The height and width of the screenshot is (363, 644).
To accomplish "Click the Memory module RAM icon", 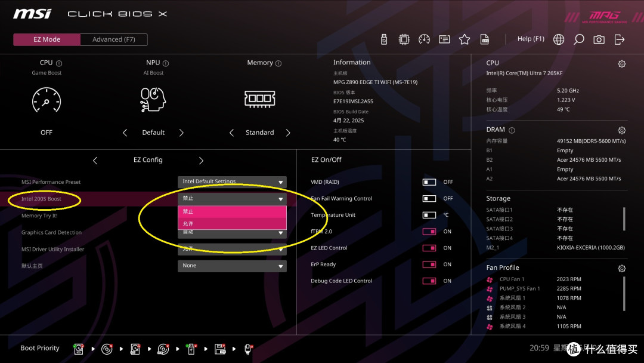I will [259, 99].
